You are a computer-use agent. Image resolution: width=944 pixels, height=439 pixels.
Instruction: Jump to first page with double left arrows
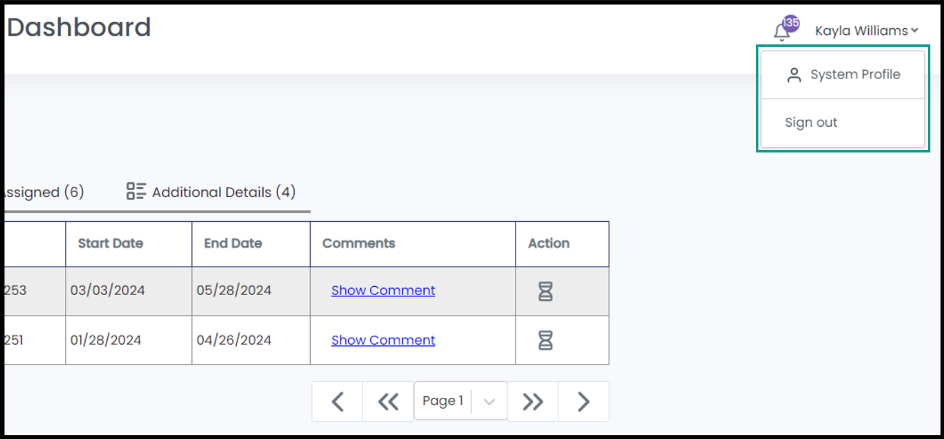(388, 402)
